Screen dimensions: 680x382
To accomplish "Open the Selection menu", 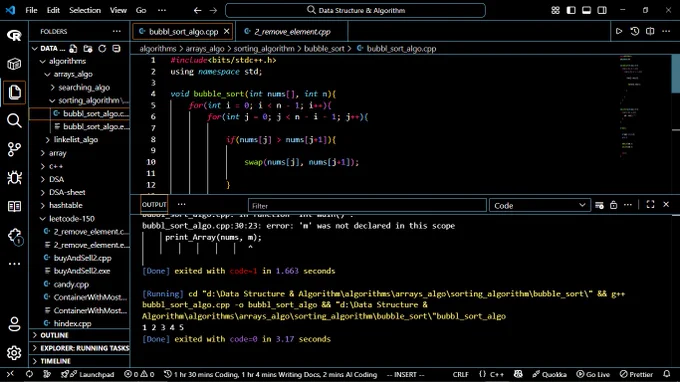I will coord(85,10).
